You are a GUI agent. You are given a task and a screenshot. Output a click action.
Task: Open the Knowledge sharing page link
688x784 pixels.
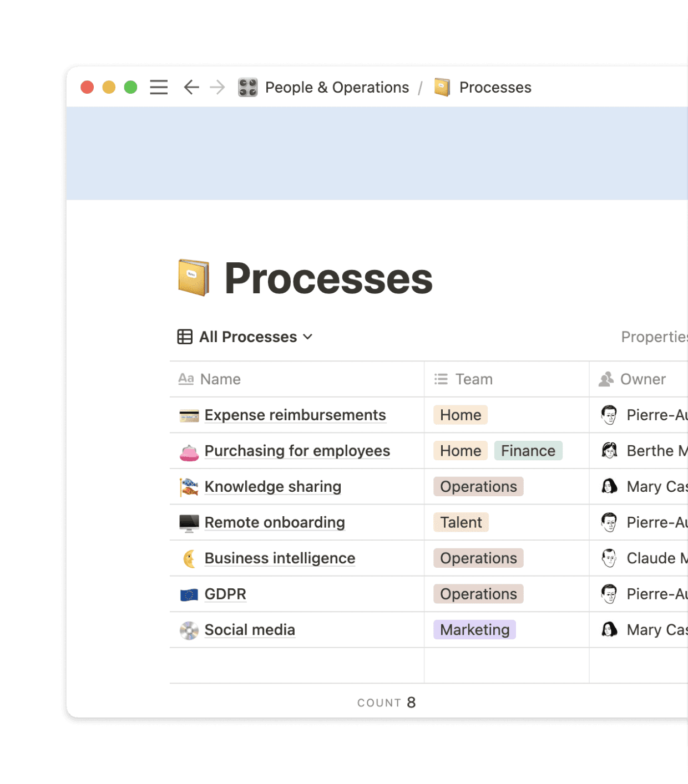point(272,486)
